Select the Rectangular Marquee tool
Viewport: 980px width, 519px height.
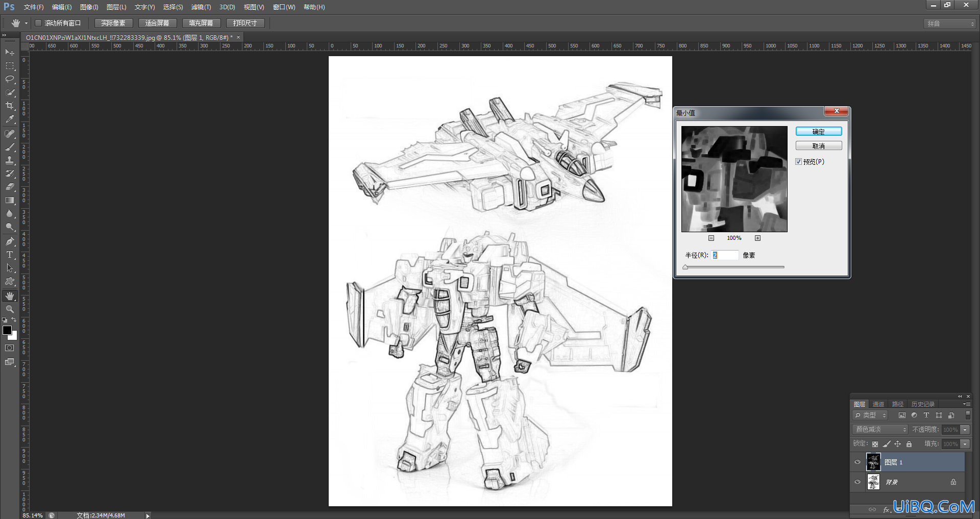pyautogui.click(x=10, y=66)
